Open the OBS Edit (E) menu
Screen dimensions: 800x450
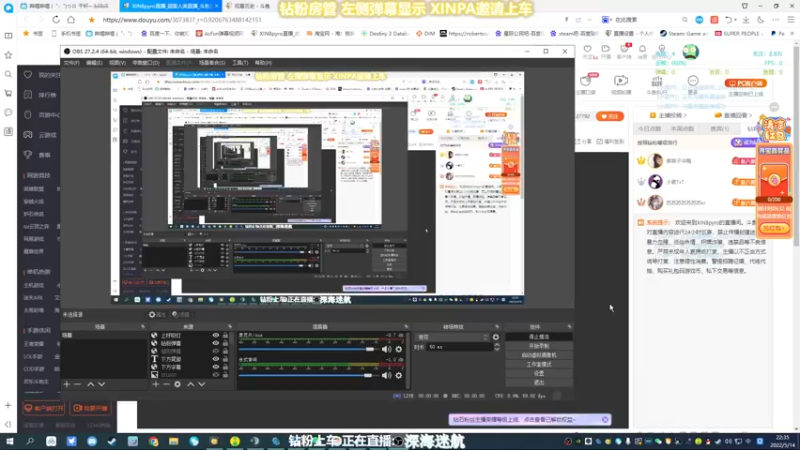click(x=94, y=63)
